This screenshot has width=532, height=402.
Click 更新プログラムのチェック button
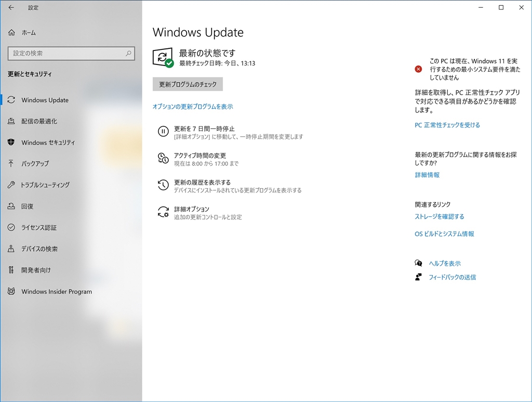(x=188, y=84)
